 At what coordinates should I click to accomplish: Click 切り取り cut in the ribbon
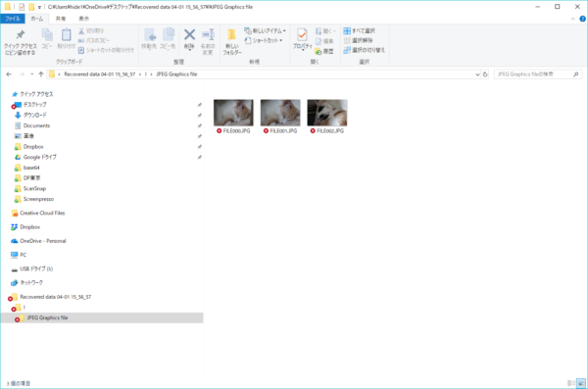point(91,30)
